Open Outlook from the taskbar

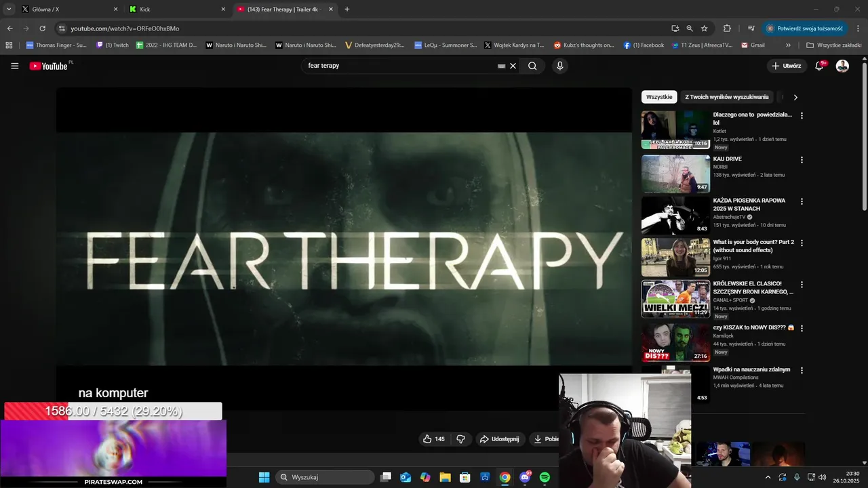coord(406,477)
